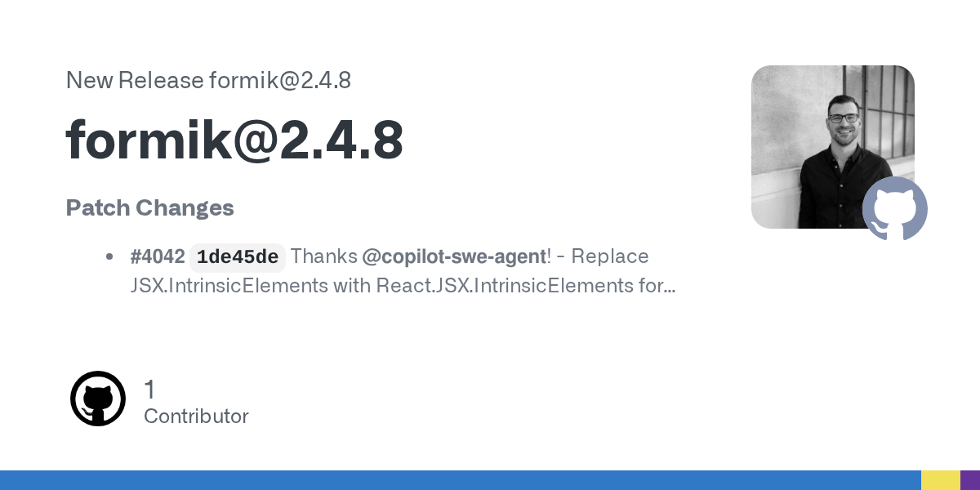This screenshot has height=490, width=980.
Task: Click the 1de45de commit hash
Action: coord(238,257)
